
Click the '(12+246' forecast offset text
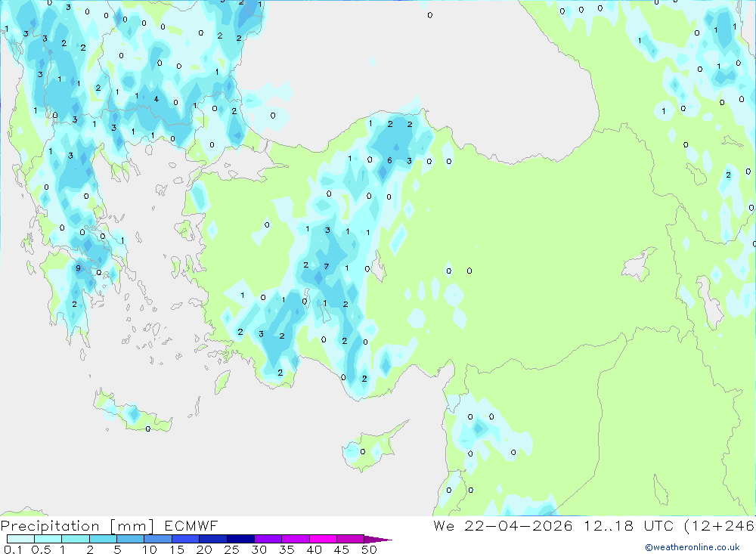[x=720, y=526]
